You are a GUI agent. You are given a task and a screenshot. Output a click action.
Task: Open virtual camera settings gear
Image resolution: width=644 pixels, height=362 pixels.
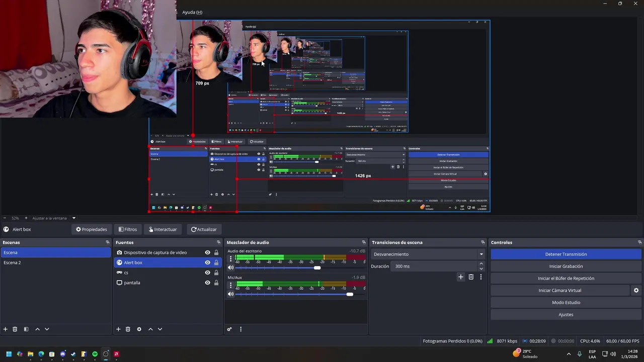pos(636,291)
